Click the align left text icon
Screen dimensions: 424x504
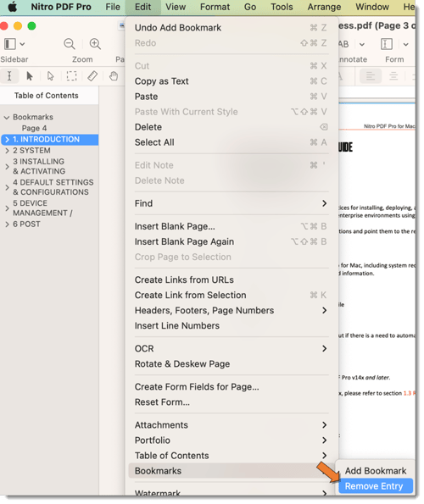pos(371,76)
